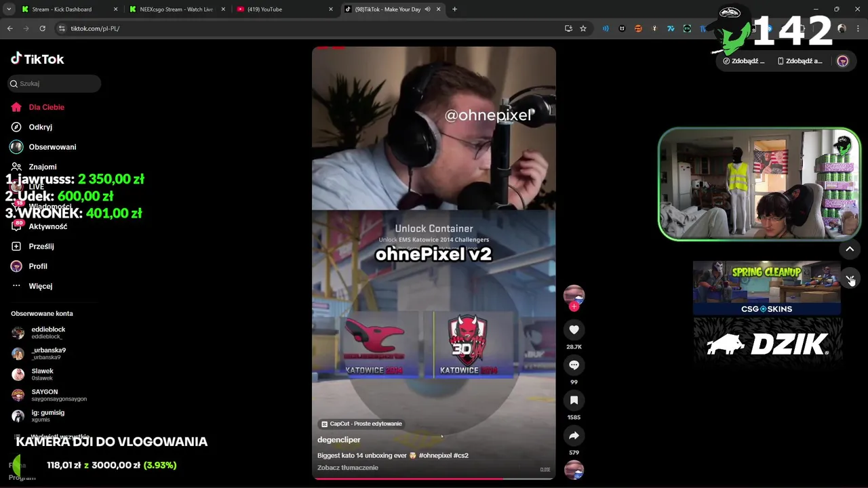The height and width of the screenshot is (488, 868).
Task: Seek on the red video progress bar
Action: coord(434,479)
